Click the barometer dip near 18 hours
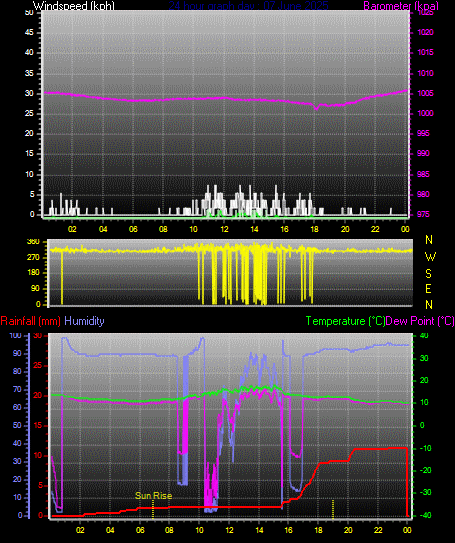455x543 pixels. 316,107
